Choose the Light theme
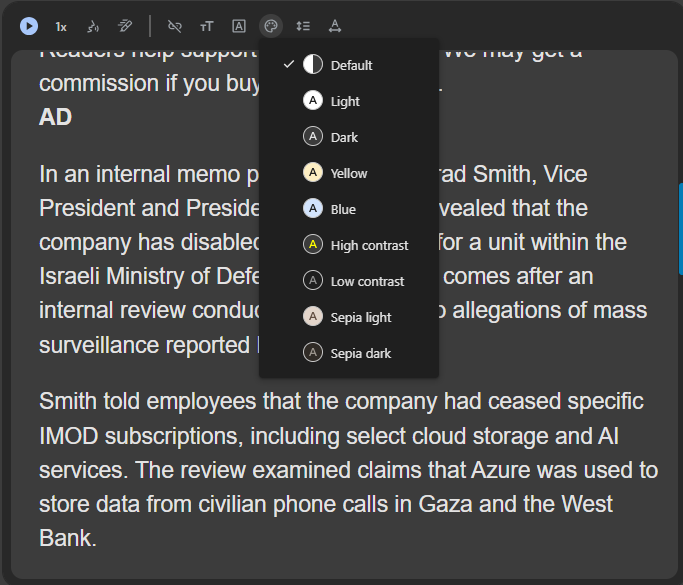This screenshot has height=585, width=683. [349, 101]
